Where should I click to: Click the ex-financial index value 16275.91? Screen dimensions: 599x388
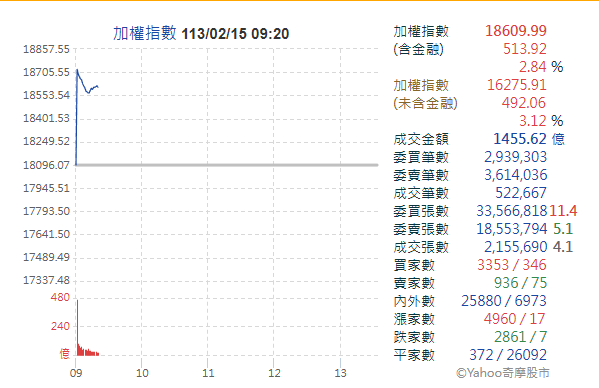coord(517,85)
